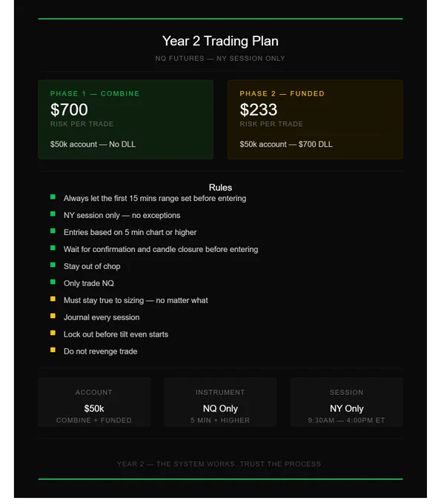Click 'Wait for confirmation and candle closure' rule

coord(161,250)
